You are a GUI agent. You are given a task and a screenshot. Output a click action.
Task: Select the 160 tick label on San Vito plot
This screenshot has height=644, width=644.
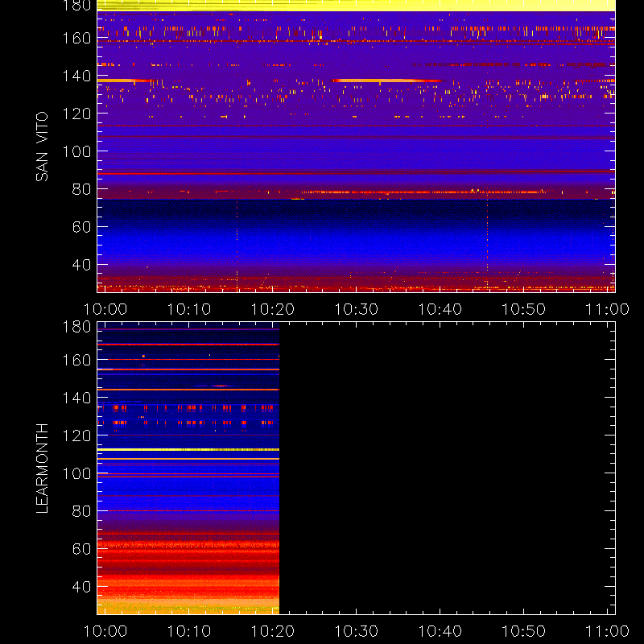[x=76, y=38]
